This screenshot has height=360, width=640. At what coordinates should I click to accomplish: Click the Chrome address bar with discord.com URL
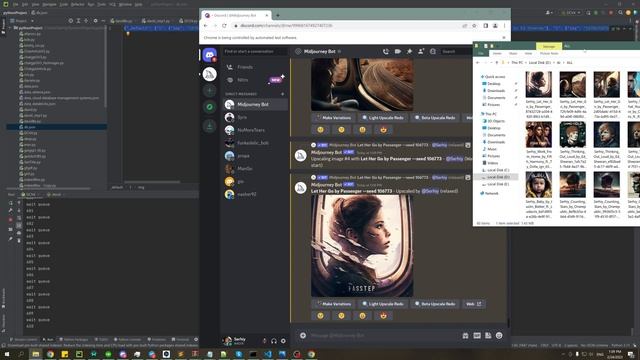coord(347,25)
